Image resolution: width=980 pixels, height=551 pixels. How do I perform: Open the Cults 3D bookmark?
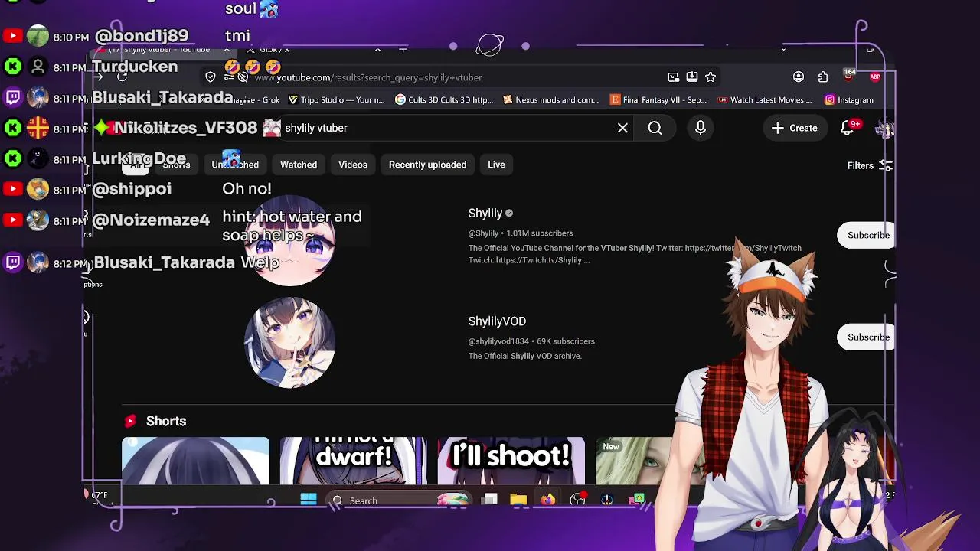point(444,99)
